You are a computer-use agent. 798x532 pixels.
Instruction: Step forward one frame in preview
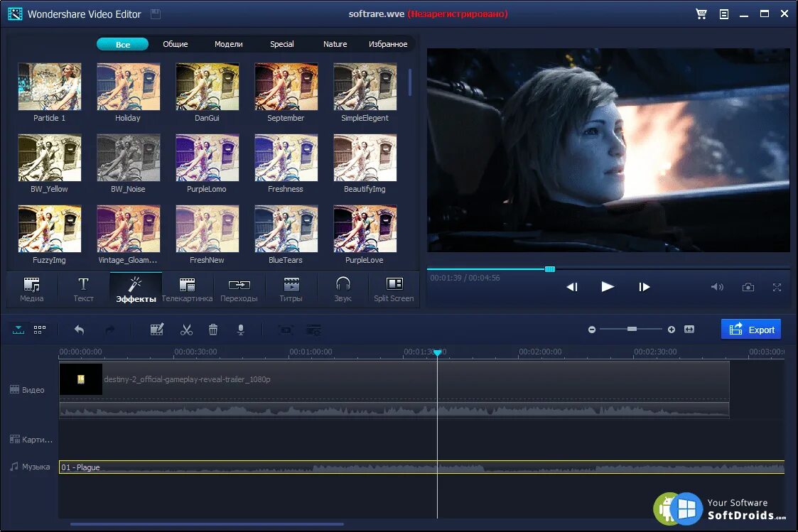(644, 287)
